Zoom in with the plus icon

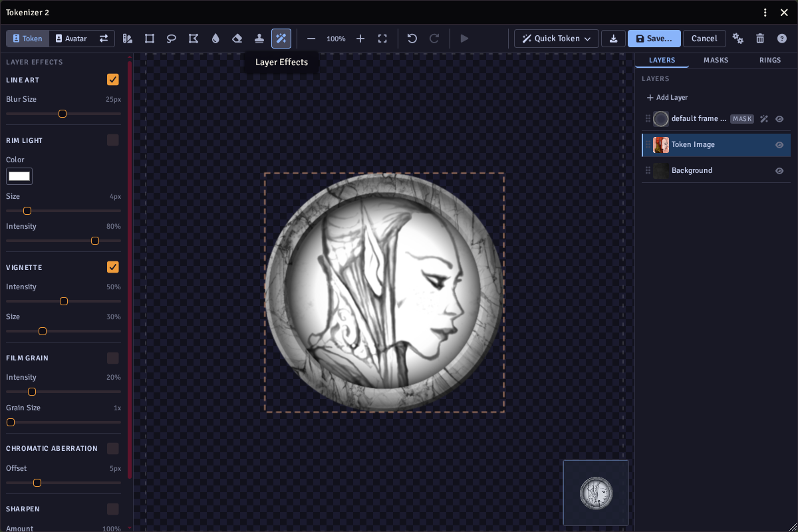click(360, 39)
